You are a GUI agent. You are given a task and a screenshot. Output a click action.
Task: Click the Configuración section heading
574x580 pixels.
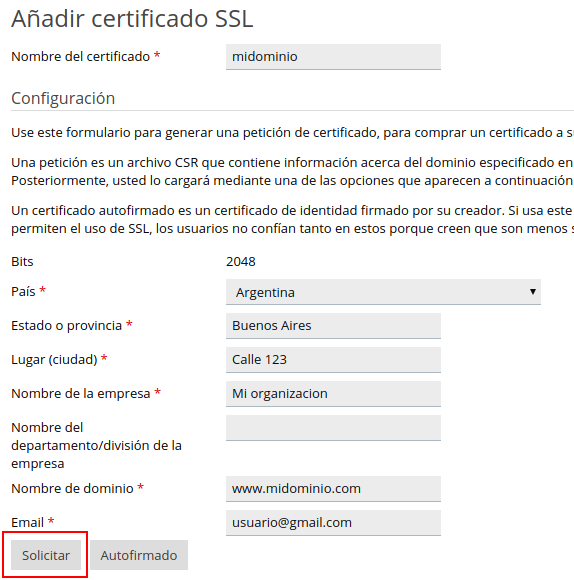63,98
